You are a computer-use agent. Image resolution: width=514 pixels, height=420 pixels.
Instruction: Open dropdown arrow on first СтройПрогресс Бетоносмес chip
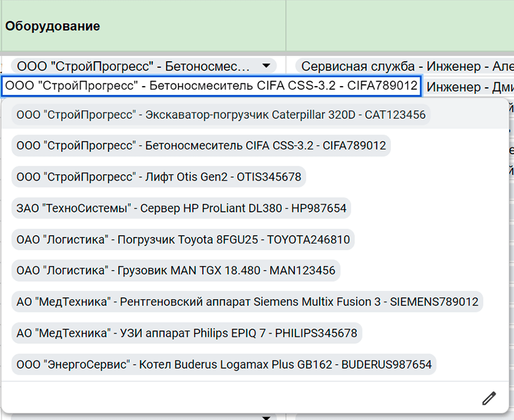(266, 66)
